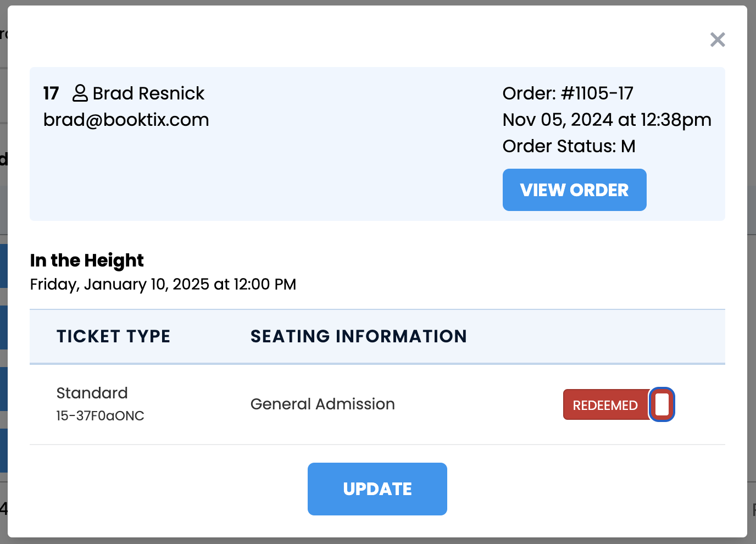Click the SEATING INFORMATION column header

(x=359, y=336)
